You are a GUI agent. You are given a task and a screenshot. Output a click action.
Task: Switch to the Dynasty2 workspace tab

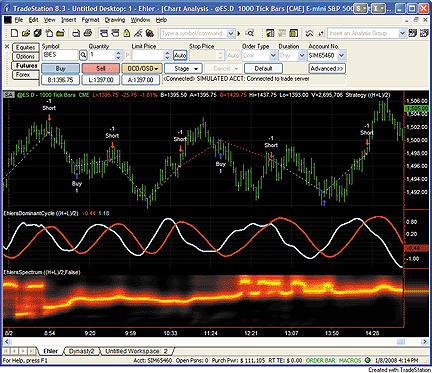82,351
